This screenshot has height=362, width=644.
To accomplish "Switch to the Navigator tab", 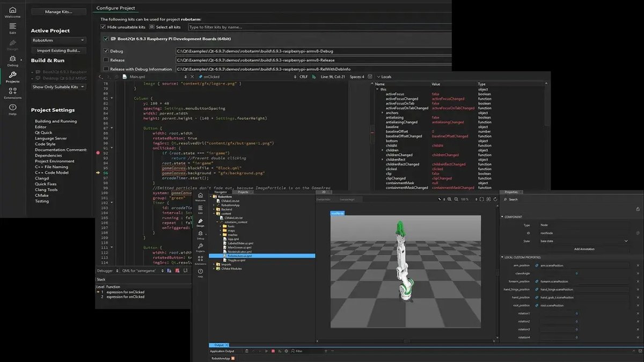I will point(221,191).
